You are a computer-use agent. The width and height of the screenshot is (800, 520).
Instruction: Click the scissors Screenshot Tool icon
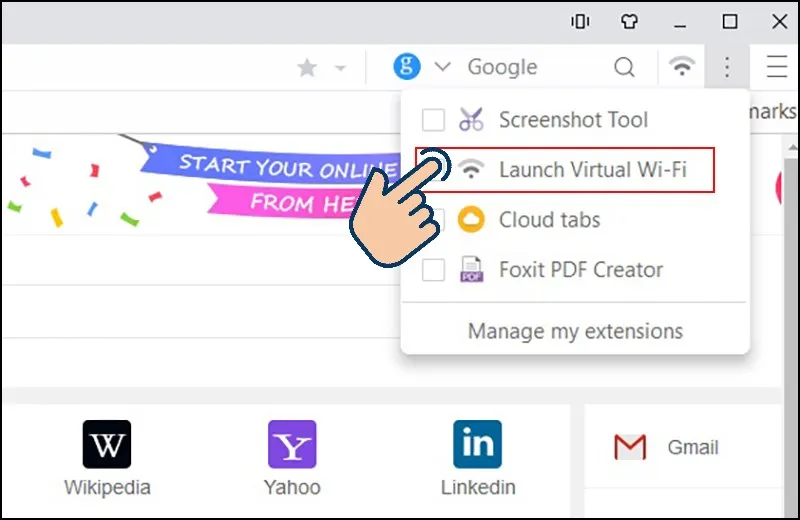tap(471, 119)
